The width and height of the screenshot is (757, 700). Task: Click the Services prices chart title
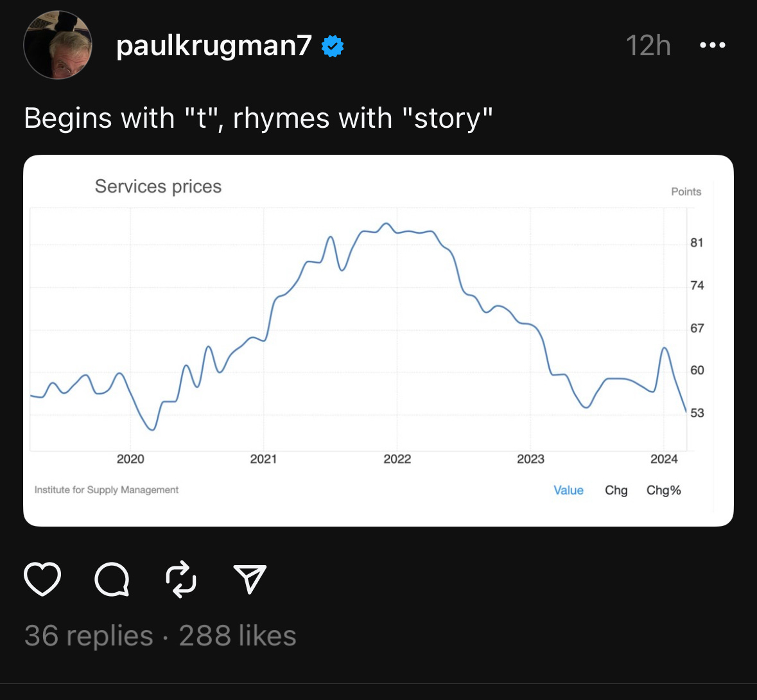coord(158,186)
